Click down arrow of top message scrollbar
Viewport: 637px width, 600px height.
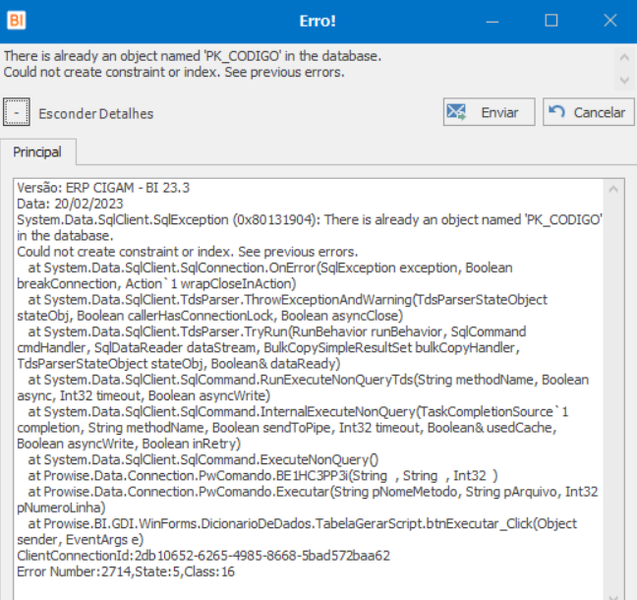[x=624, y=80]
